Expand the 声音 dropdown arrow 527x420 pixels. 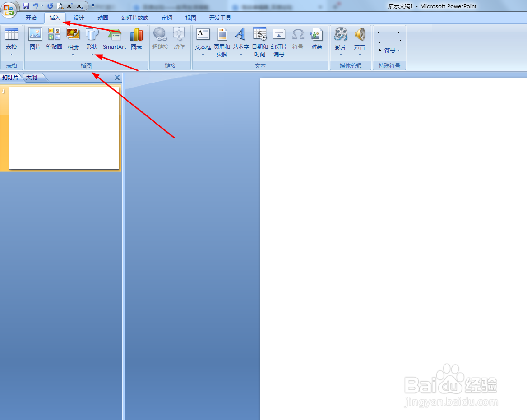point(360,55)
